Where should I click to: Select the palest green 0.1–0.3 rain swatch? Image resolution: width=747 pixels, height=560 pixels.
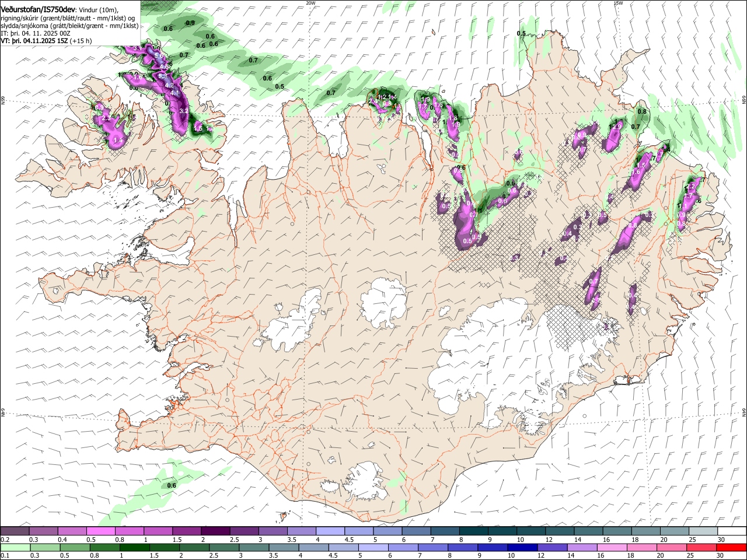click(x=15, y=547)
